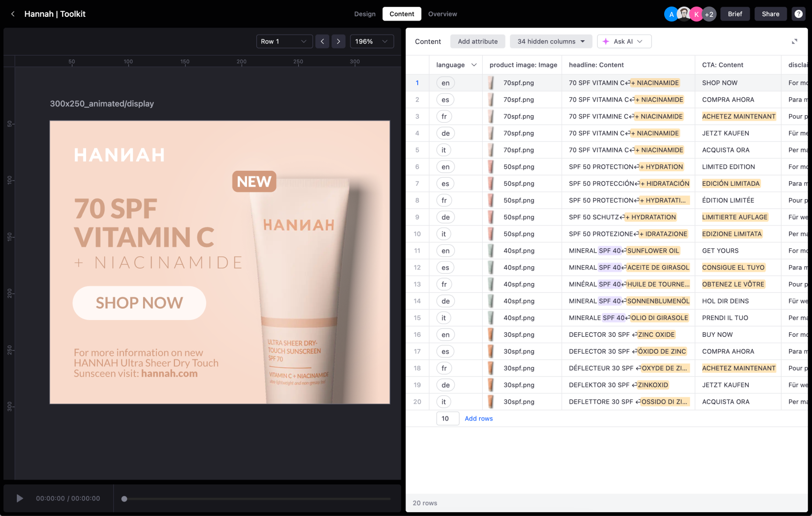Select the 'fr' language tag in row 3
812x516 pixels.
pos(444,116)
